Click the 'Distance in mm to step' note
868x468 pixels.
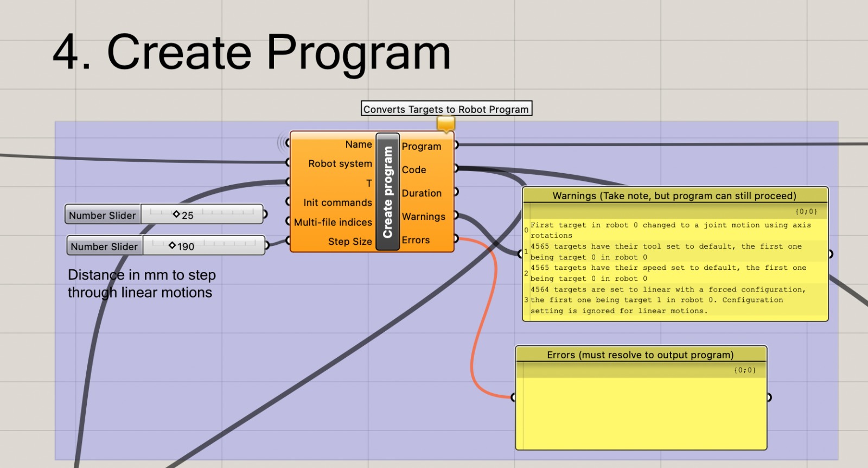[142, 283]
